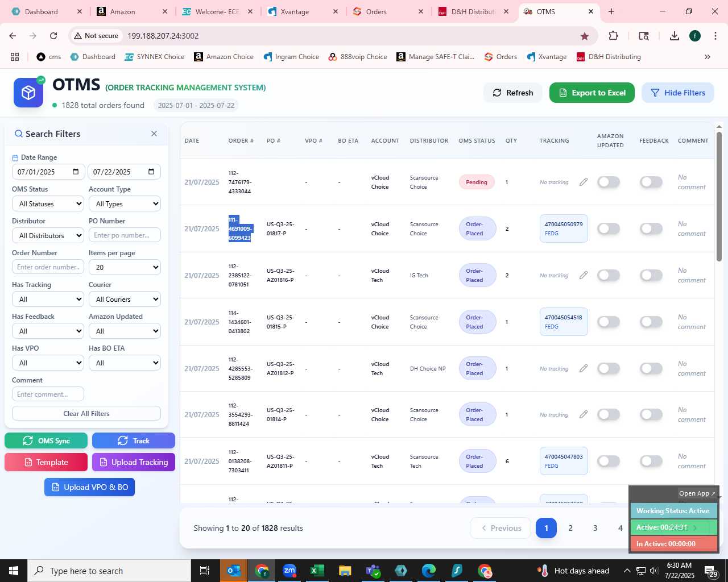
Task: Go to results page 2
Action: tap(570, 528)
